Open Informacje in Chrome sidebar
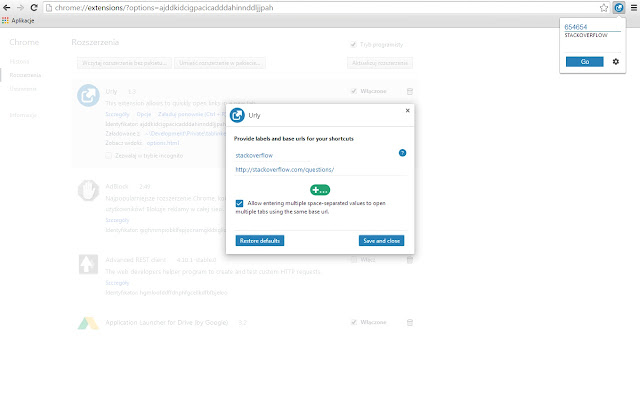Screen dimensions: 640x400 pyautogui.click(x=23, y=115)
